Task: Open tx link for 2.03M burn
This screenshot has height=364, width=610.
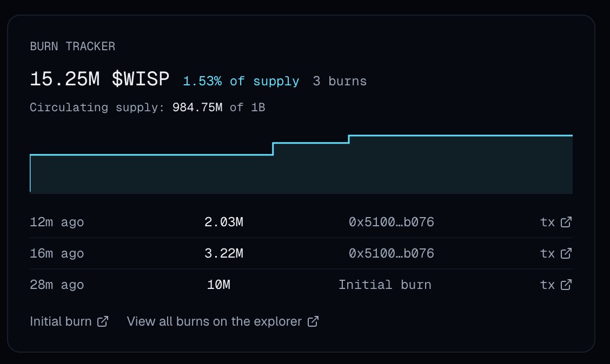Action: click(x=556, y=222)
